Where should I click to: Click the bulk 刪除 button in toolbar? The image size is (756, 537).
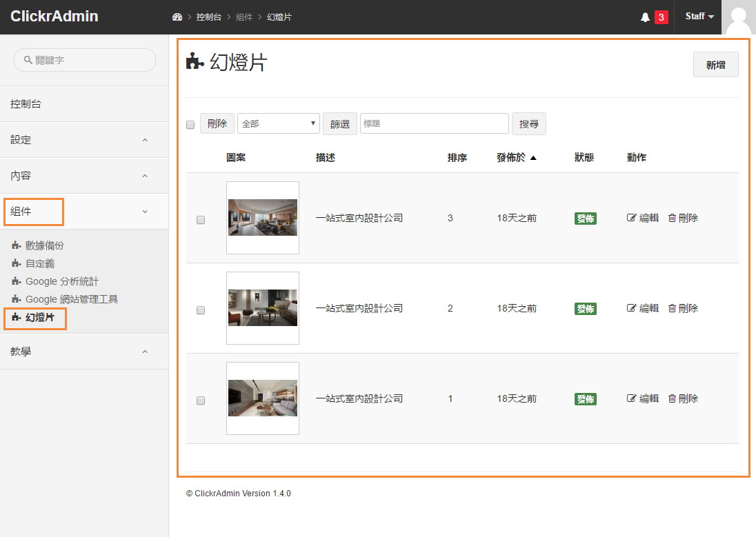click(217, 123)
